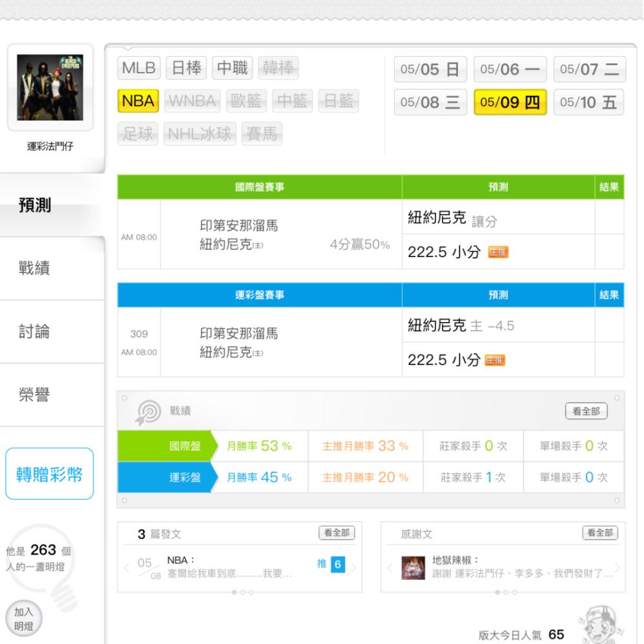Select the NBA league filter
Viewport: 644px width, 644px height.
tap(138, 100)
